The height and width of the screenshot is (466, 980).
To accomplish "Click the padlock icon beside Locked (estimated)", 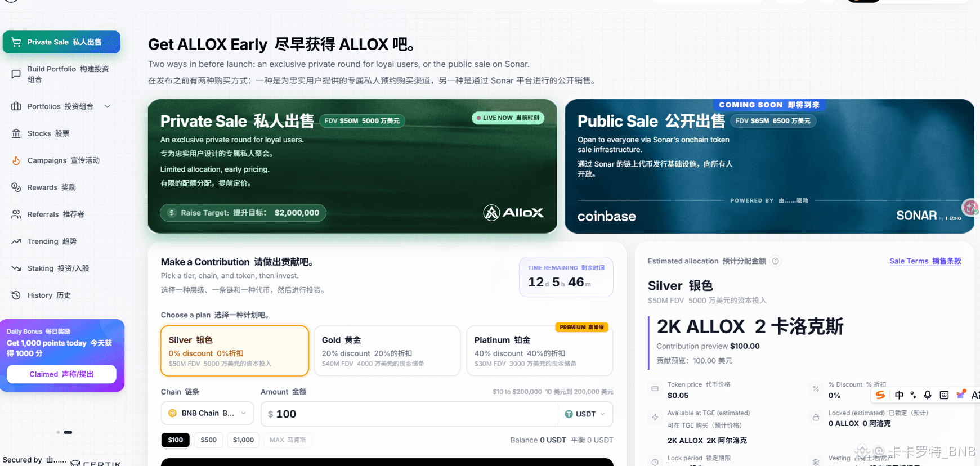I will (x=816, y=418).
